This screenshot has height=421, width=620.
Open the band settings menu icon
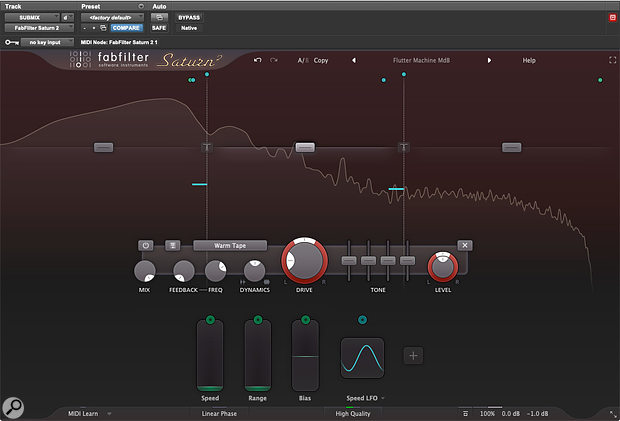[172, 245]
